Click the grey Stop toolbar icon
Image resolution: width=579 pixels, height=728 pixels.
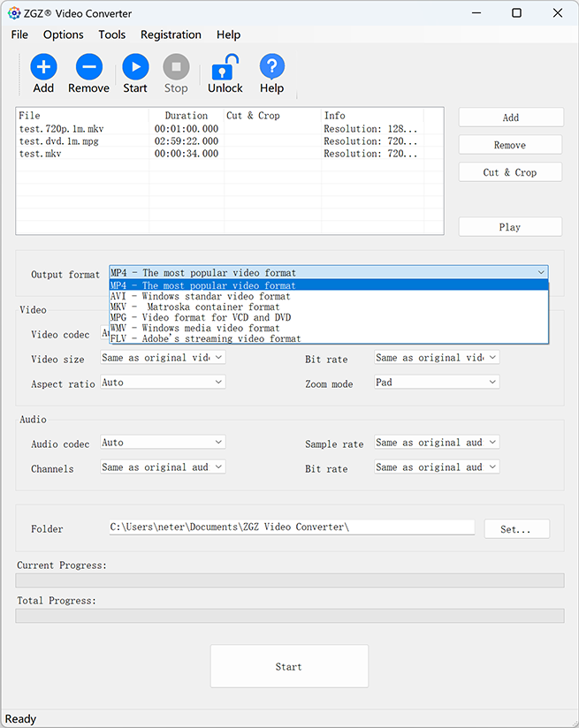tap(176, 67)
